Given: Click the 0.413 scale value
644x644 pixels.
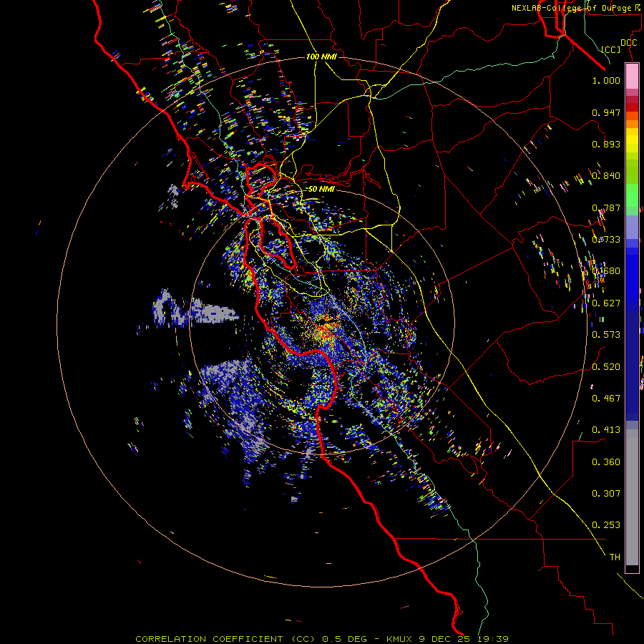Looking at the screenshot, I should 606,430.
